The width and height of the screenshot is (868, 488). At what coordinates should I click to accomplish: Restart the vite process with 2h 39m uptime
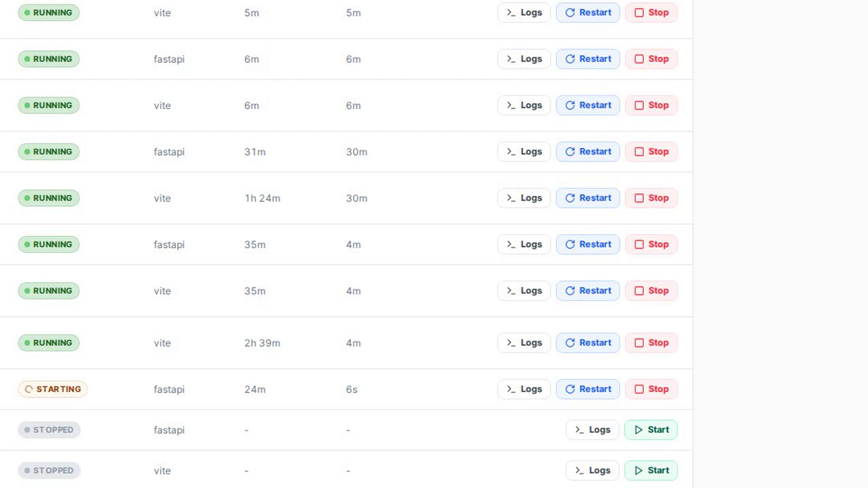tap(588, 343)
